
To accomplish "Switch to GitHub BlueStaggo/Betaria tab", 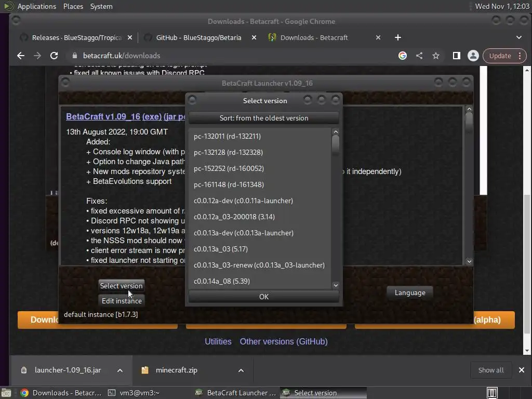I will [199, 37].
